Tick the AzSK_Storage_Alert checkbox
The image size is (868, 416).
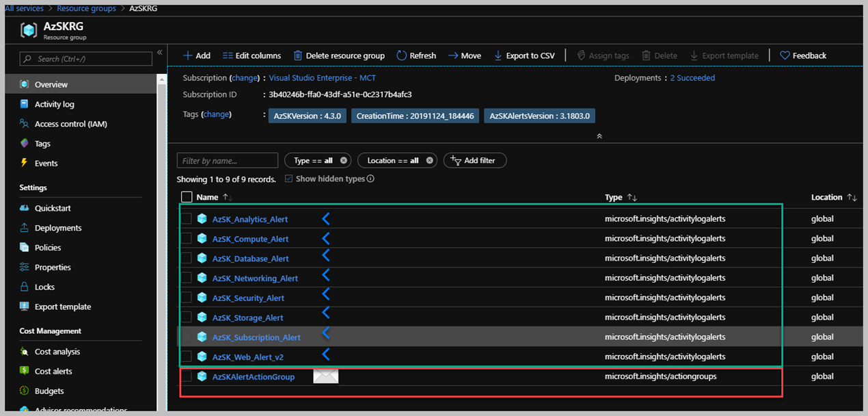[x=187, y=317]
